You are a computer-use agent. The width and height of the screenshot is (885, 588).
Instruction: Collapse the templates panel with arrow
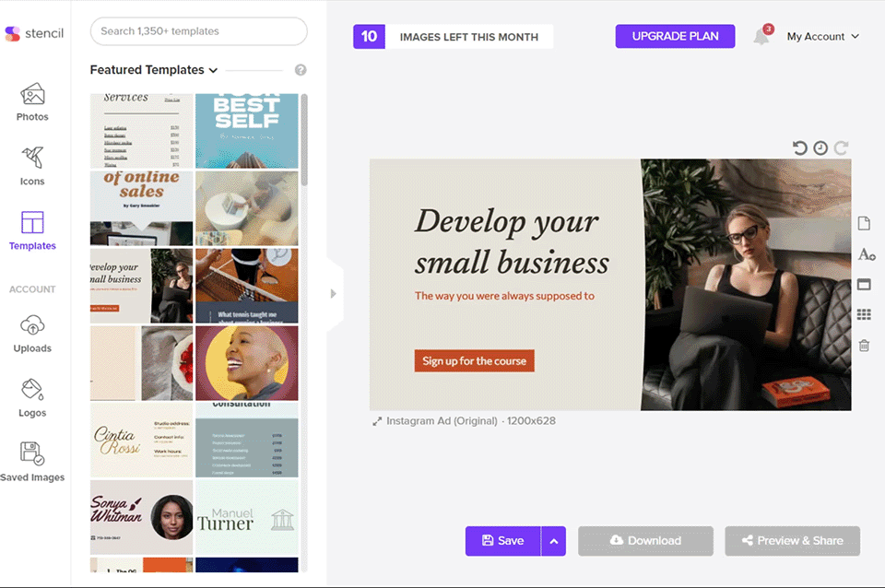point(334,293)
